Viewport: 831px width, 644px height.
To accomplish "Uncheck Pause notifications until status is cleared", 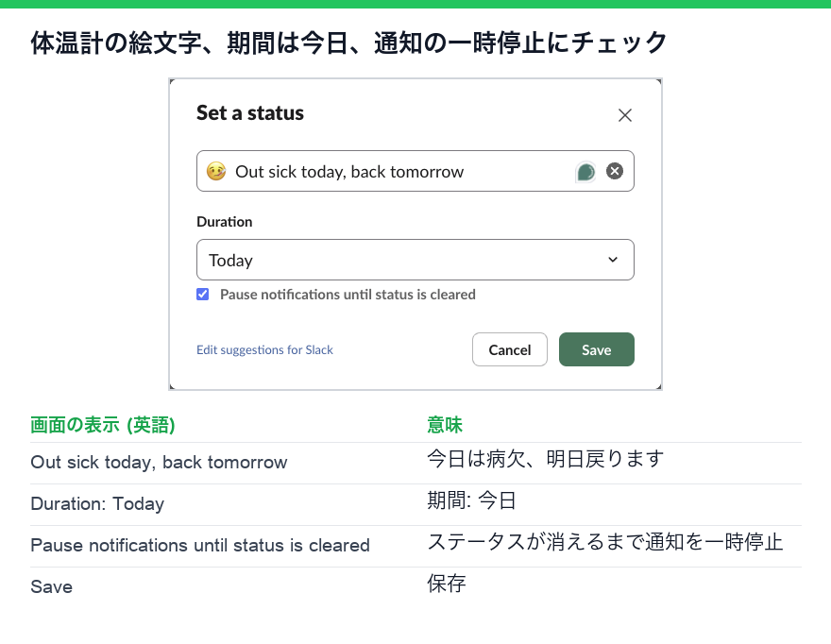I will click(x=202, y=295).
